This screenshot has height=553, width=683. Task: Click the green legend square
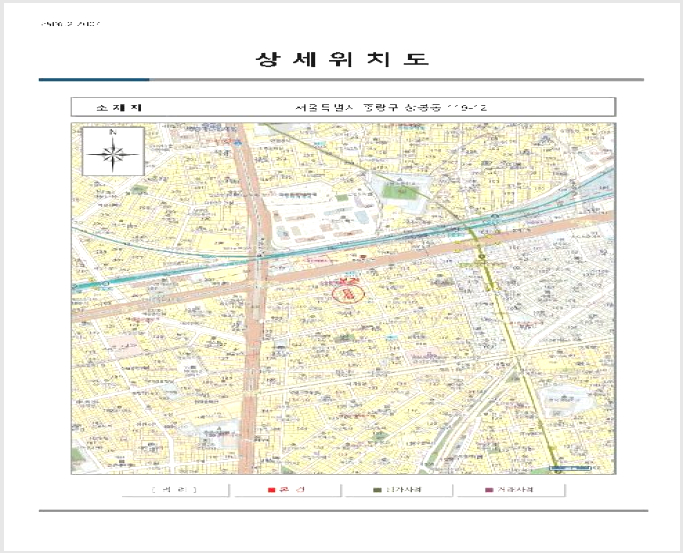pyautogui.click(x=378, y=490)
